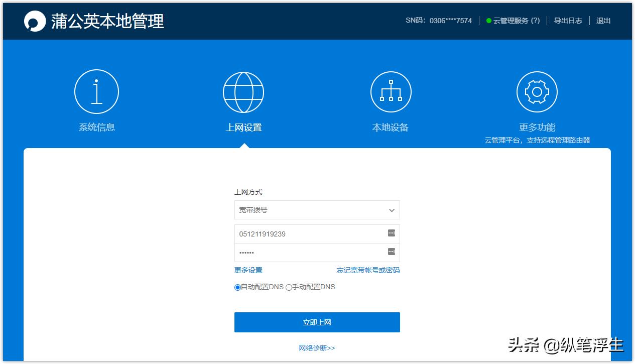635x364 pixels.
Task: Click the broadband account number input field
Action: [x=301, y=233]
